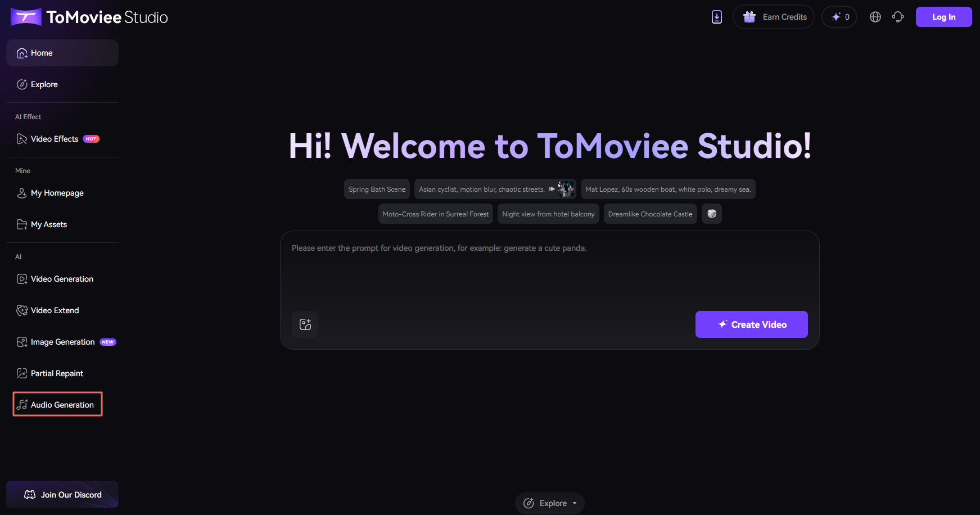Image resolution: width=980 pixels, height=515 pixels.
Task: Open My Assets
Action: click(x=49, y=224)
